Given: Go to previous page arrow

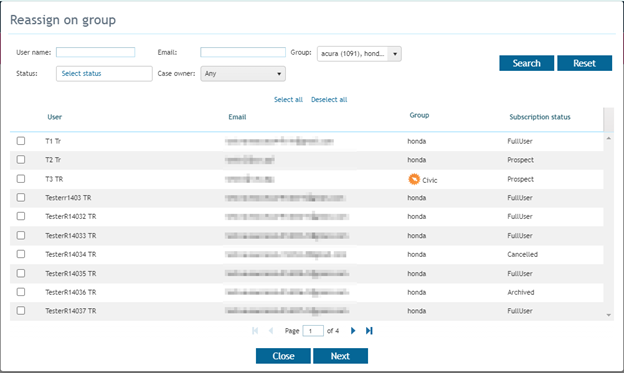Looking at the screenshot, I should click(x=271, y=331).
